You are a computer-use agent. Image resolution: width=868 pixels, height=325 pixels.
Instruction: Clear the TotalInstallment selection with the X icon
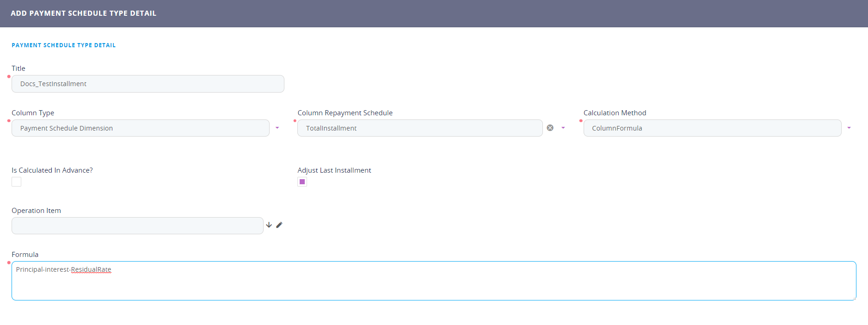(x=550, y=128)
